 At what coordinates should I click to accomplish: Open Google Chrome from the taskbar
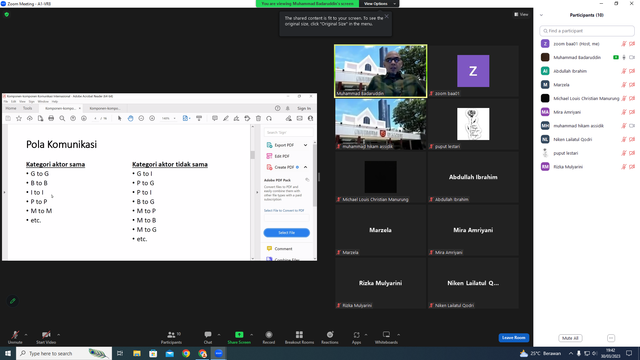(x=186, y=353)
